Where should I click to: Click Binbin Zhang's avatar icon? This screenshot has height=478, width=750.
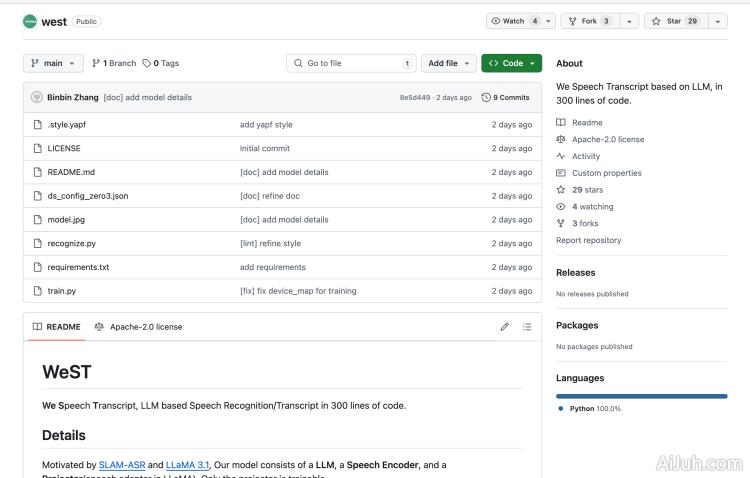click(x=37, y=97)
